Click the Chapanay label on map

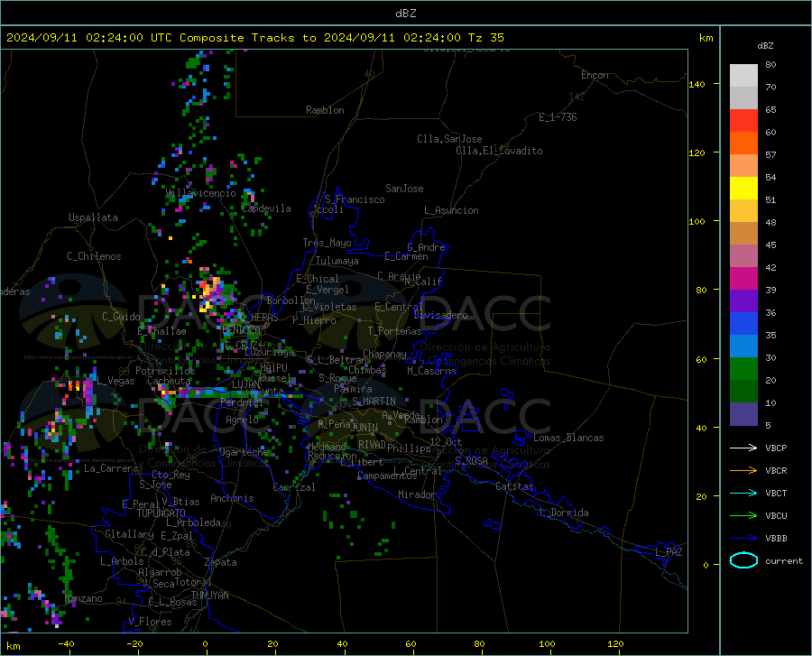click(384, 354)
